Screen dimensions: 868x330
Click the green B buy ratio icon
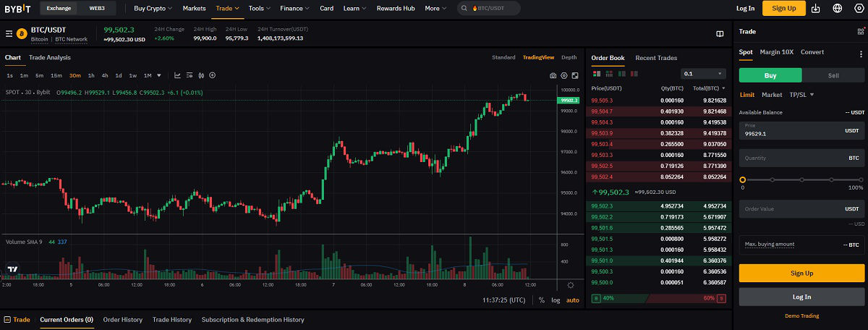pyautogui.click(x=597, y=298)
